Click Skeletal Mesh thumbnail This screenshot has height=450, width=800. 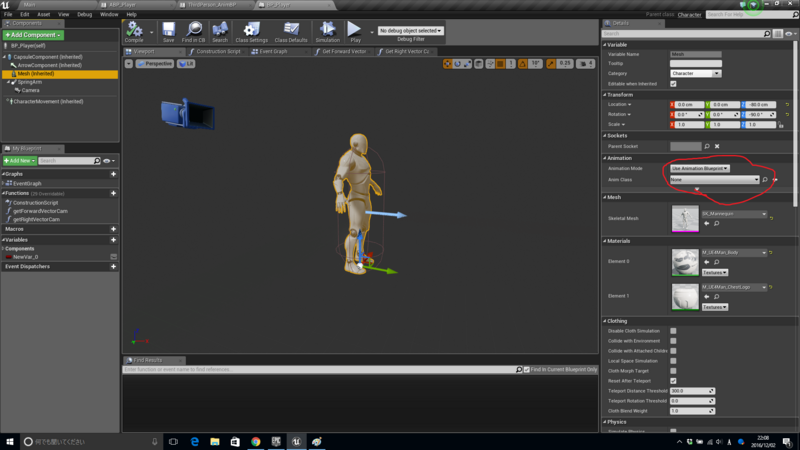(x=685, y=218)
